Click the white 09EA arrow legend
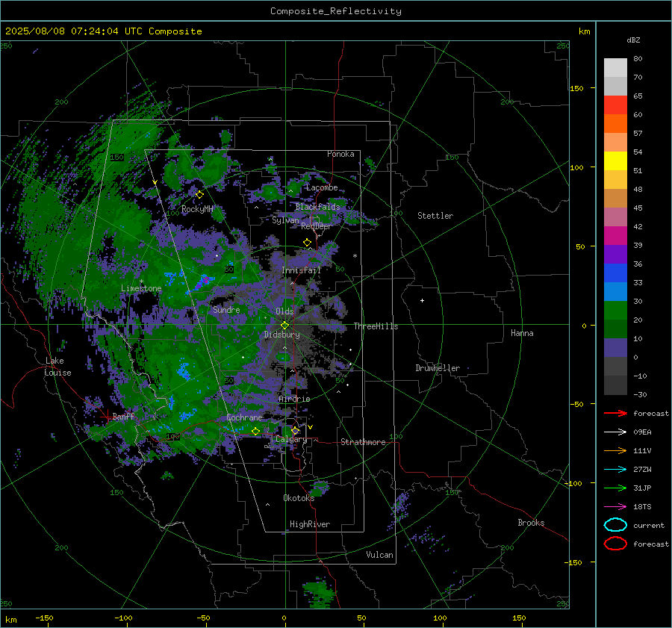The height and width of the screenshot is (628, 672). 615,432
